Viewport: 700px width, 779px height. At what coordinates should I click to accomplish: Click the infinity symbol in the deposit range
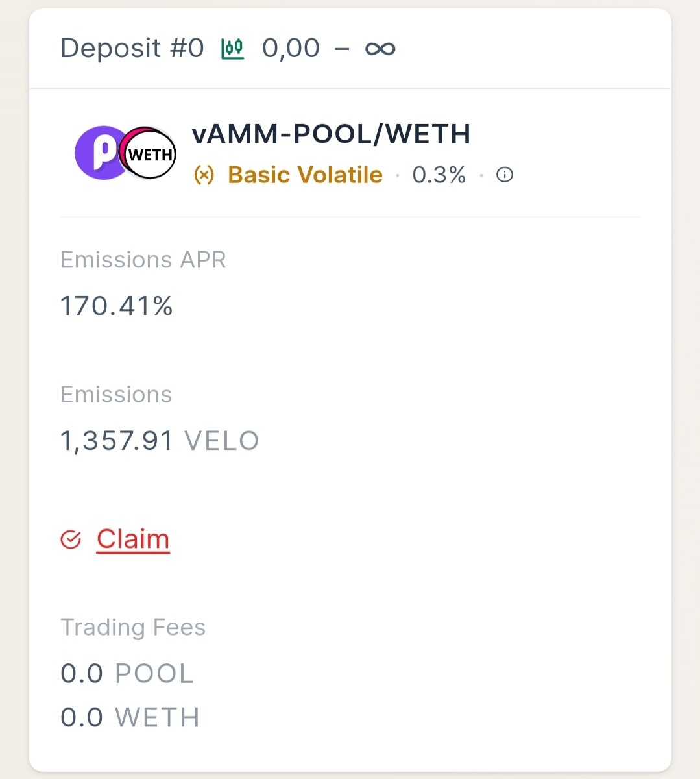(x=380, y=49)
